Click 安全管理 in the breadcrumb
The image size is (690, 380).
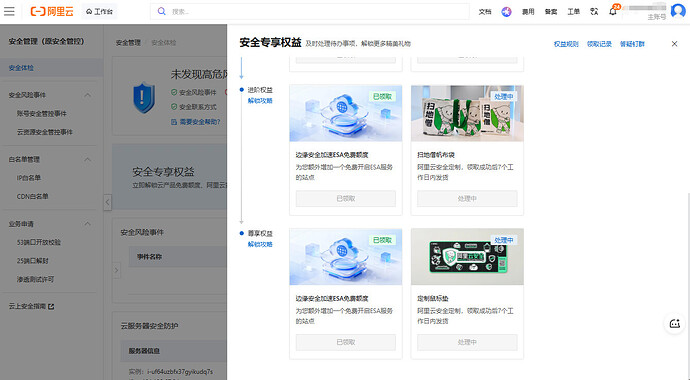[x=128, y=43]
